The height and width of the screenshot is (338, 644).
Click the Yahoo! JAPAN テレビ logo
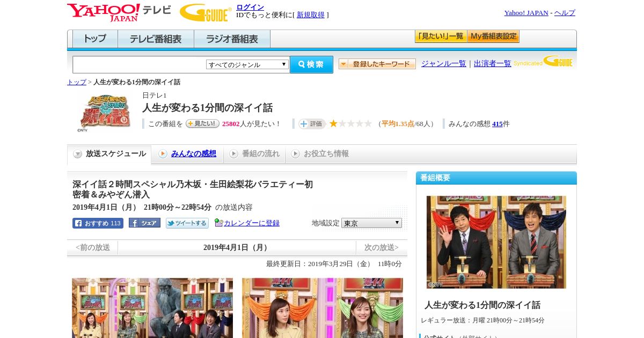coord(119,12)
